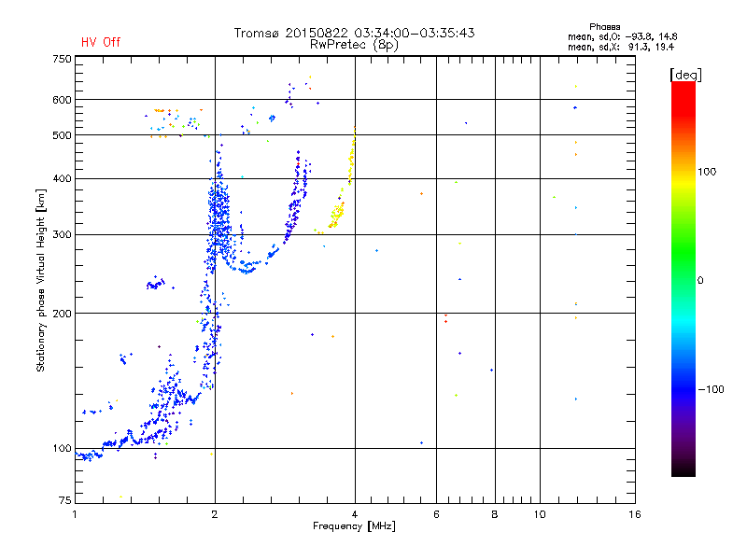The width and height of the screenshot is (747, 560).
Task: Click the y-axis tick label '300'
Action: [62, 234]
